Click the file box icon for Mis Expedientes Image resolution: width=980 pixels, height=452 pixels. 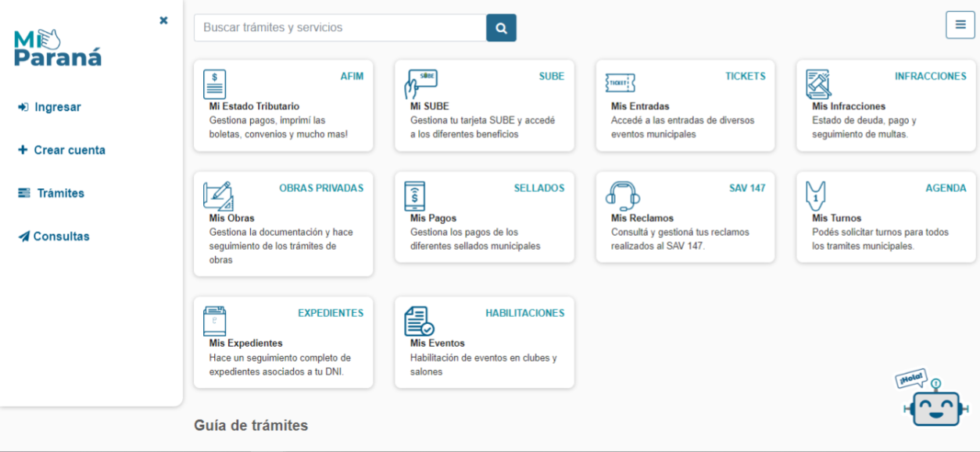(214, 320)
